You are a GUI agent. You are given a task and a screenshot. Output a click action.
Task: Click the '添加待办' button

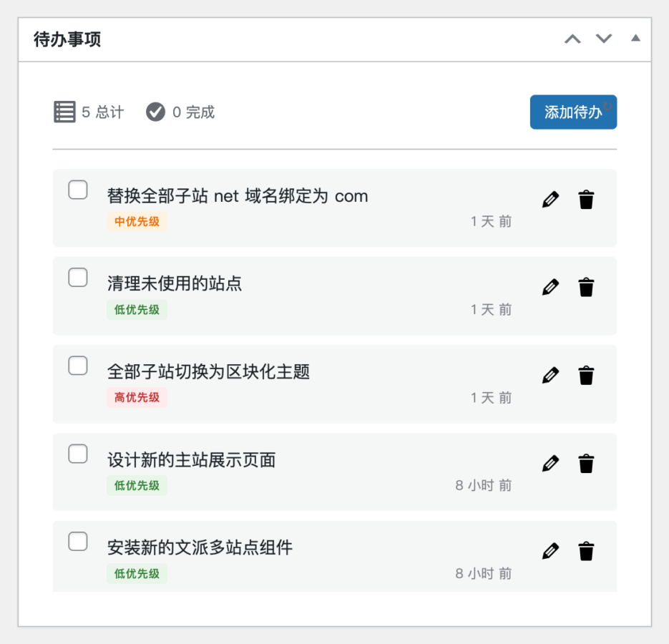click(x=572, y=112)
